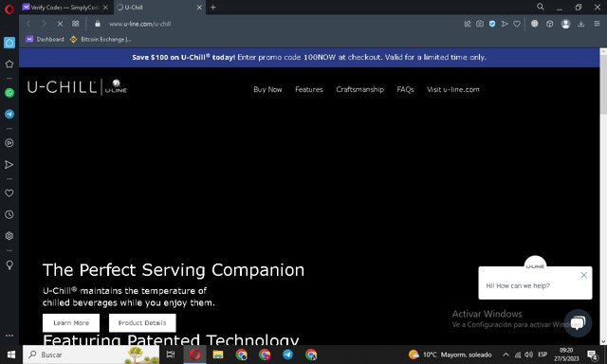Open the Opera sidebar home icon
The height and width of the screenshot is (364, 607).
click(x=9, y=43)
